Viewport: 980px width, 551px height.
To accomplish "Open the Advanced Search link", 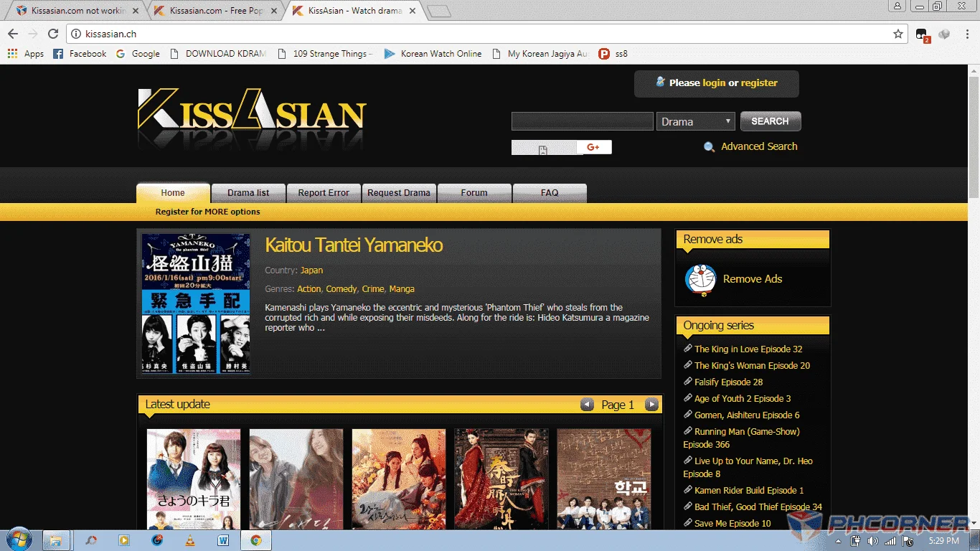I will tap(759, 146).
